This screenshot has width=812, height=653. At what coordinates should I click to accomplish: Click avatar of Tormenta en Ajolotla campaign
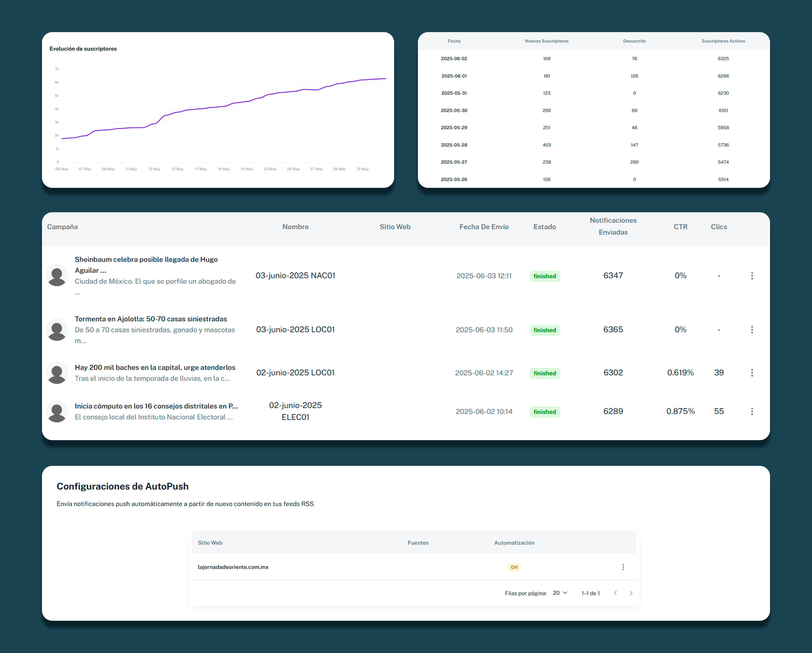(x=57, y=330)
